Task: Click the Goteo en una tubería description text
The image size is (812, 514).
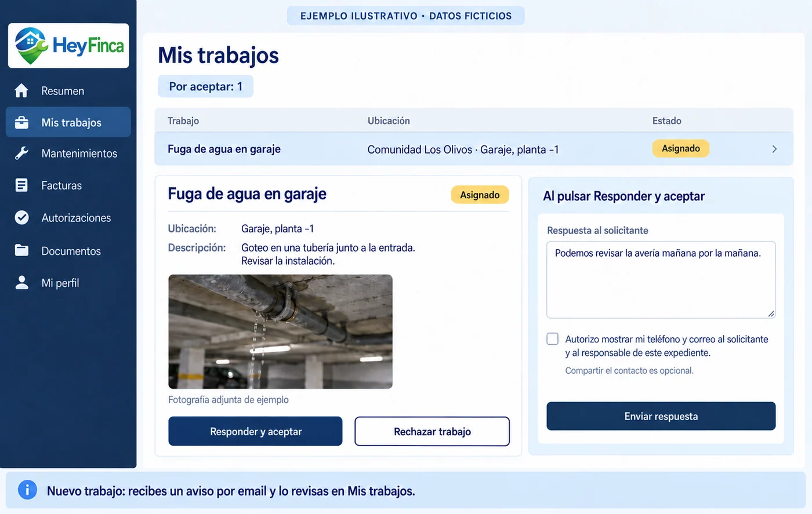Action: pyautogui.click(x=328, y=254)
